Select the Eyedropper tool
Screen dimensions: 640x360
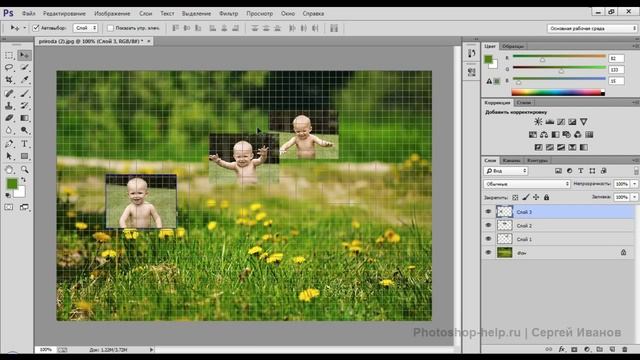[24, 80]
